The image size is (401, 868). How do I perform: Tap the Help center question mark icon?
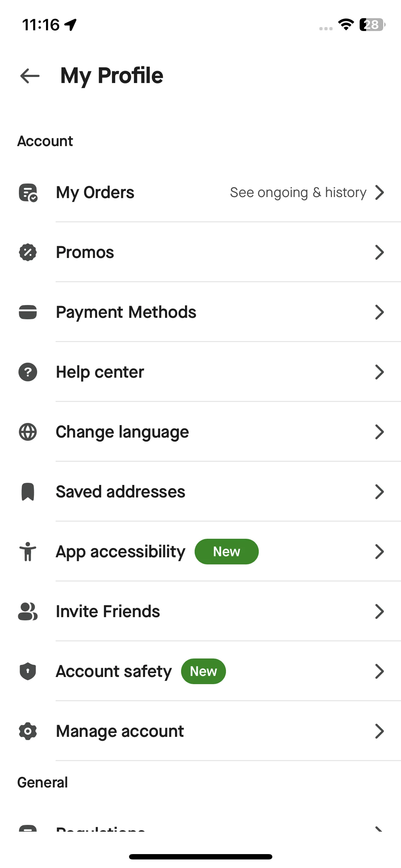click(x=28, y=372)
